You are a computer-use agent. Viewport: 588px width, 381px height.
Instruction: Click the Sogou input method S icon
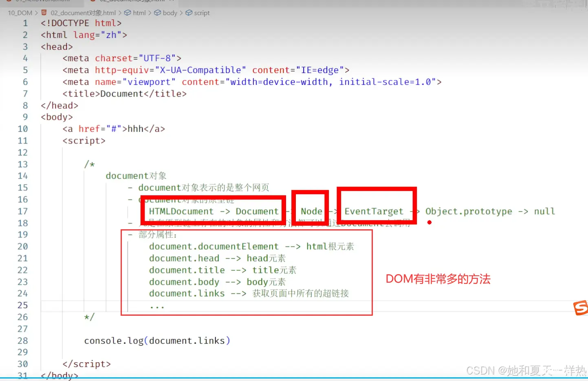pos(581,308)
